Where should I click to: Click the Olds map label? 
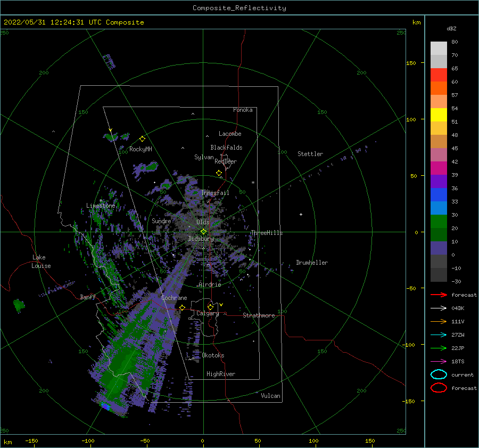(x=203, y=222)
